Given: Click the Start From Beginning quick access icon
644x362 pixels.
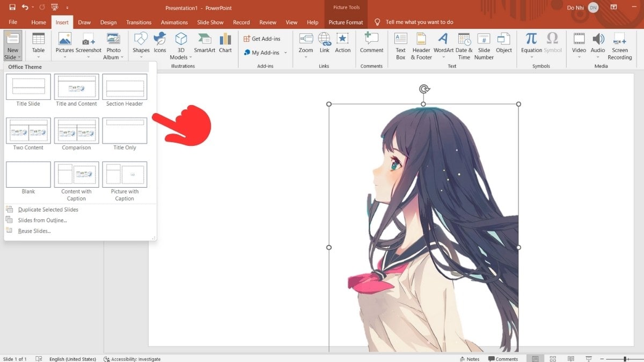Looking at the screenshot, I should pyautogui.click(x=54, y=8).
